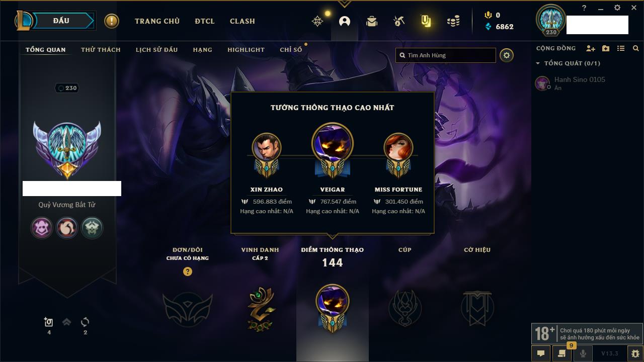Collapse the TỔNG QUÁT friends group
Image resolution: width=644 pixels, height=362 pixels.
click(x=538, y=63)
